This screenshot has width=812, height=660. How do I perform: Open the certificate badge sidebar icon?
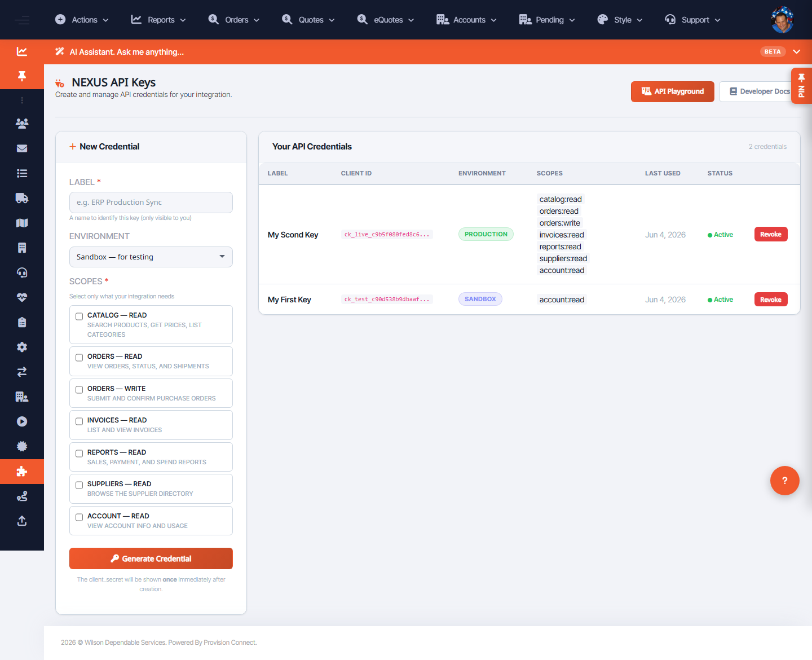coord(22,446)
